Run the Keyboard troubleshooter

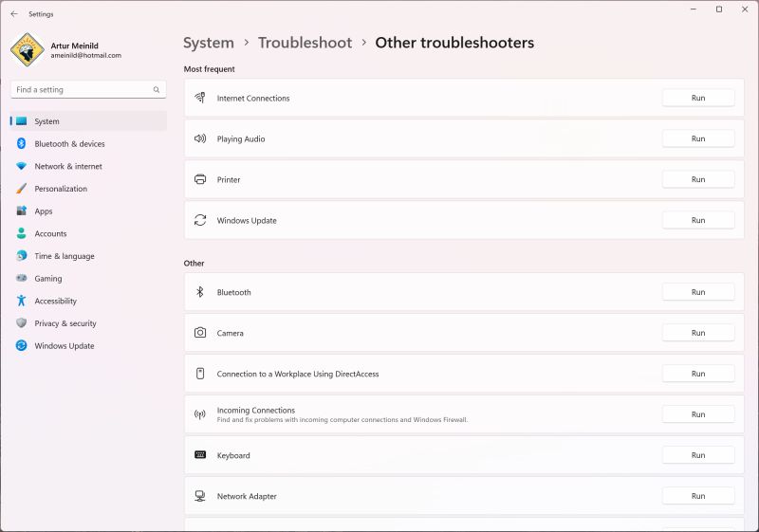point(698,455)
